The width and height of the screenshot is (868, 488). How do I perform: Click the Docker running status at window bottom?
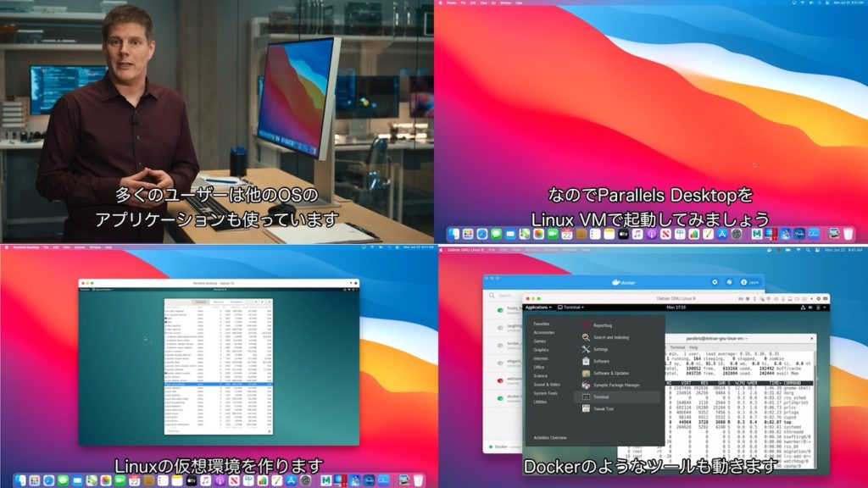pyautogui.click(x=505, y=446)
